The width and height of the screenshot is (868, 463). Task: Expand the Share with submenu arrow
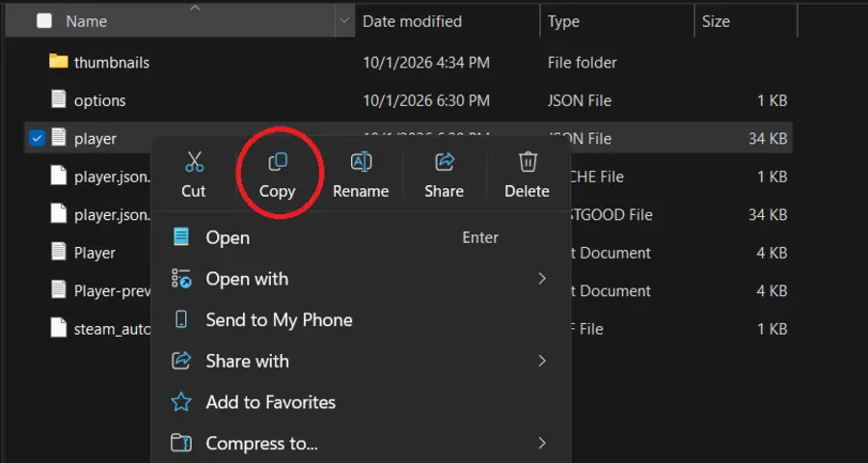[x=542, y=361]
